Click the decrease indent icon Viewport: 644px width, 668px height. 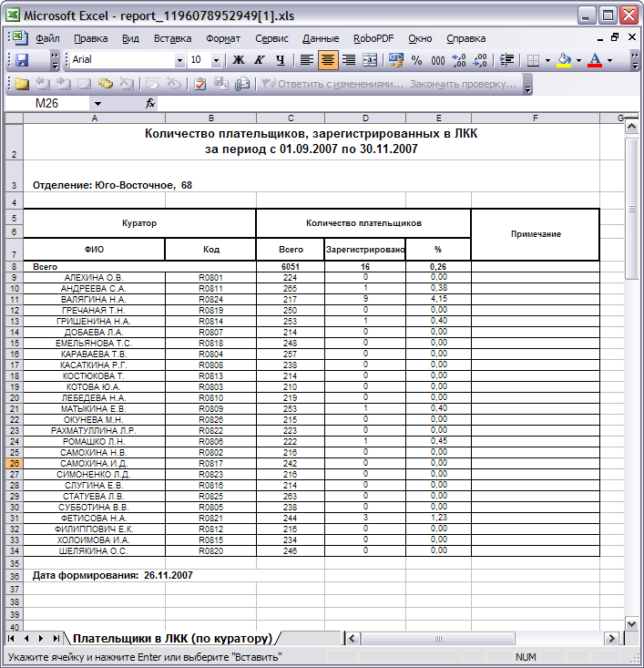pos(506,60)
